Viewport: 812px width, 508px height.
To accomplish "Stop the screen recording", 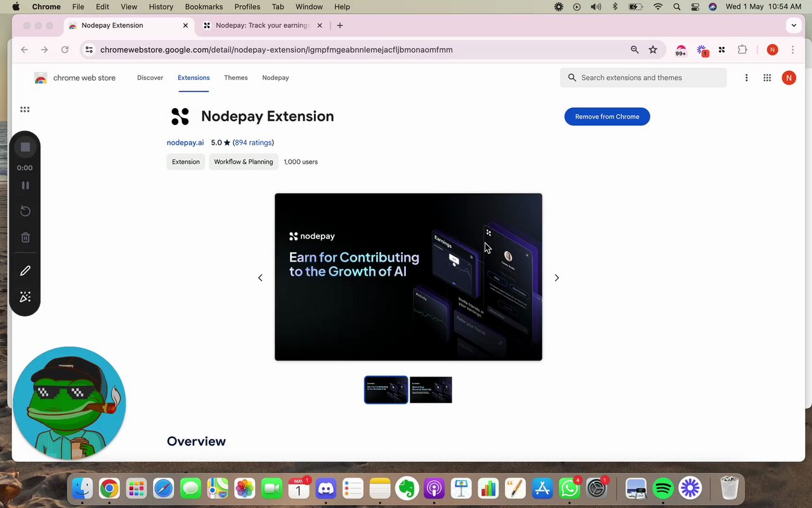I will tap(25, 147).
